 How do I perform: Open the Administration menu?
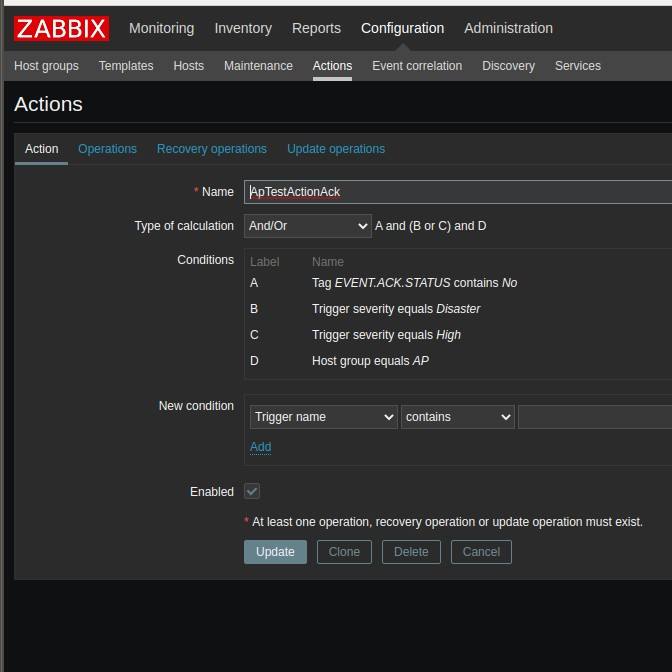(x=508, y=28)
